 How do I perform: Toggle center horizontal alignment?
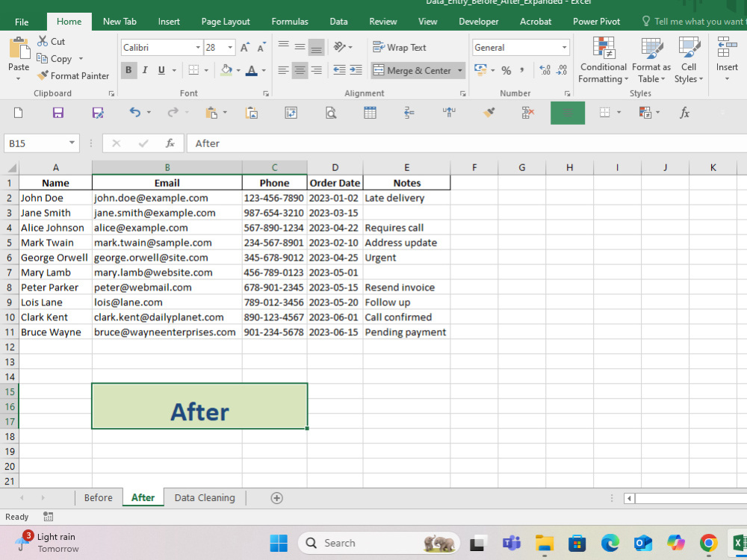300,70
